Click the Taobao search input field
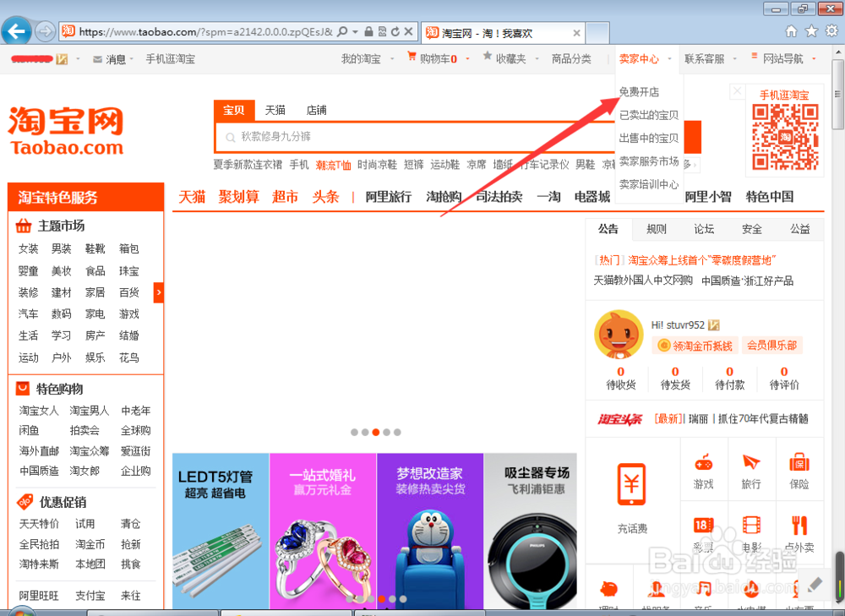The width and height of the screenshot is (845, 616). [x=415, y=137]
